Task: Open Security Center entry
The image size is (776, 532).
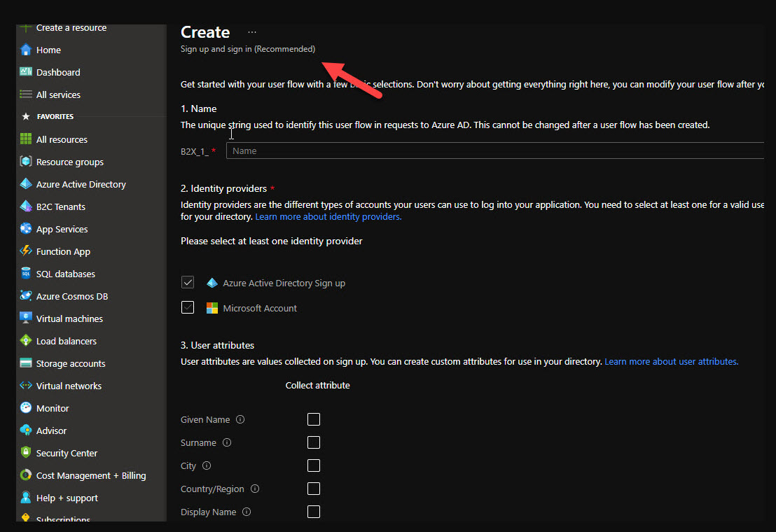Action: 67,453
